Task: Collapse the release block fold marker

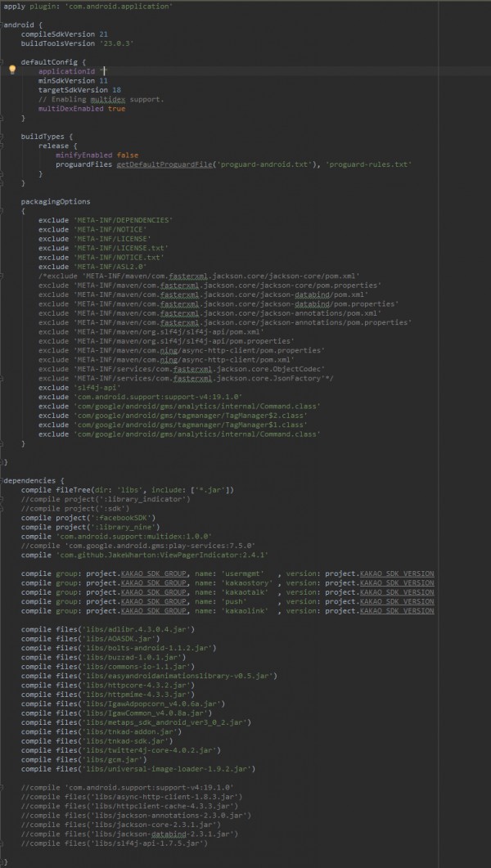Action: [x=2, y=146]
